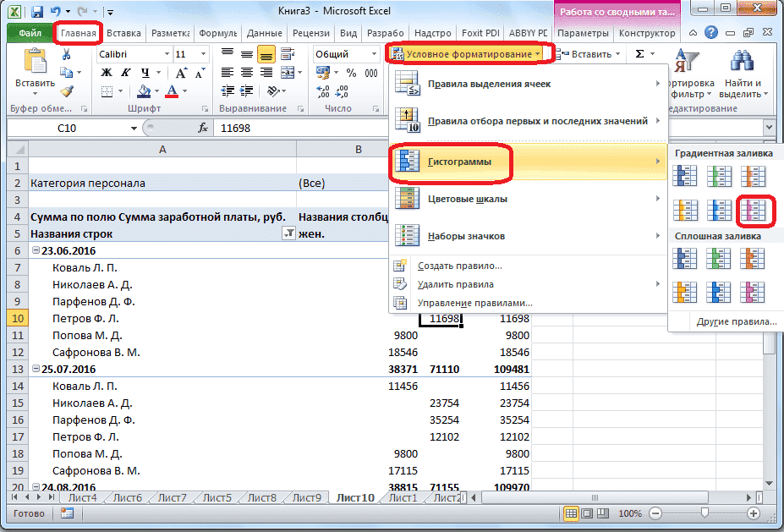Apply bold formatting icon Ж
The width and height of the screenshot is (784, 532).
[107, 74]
